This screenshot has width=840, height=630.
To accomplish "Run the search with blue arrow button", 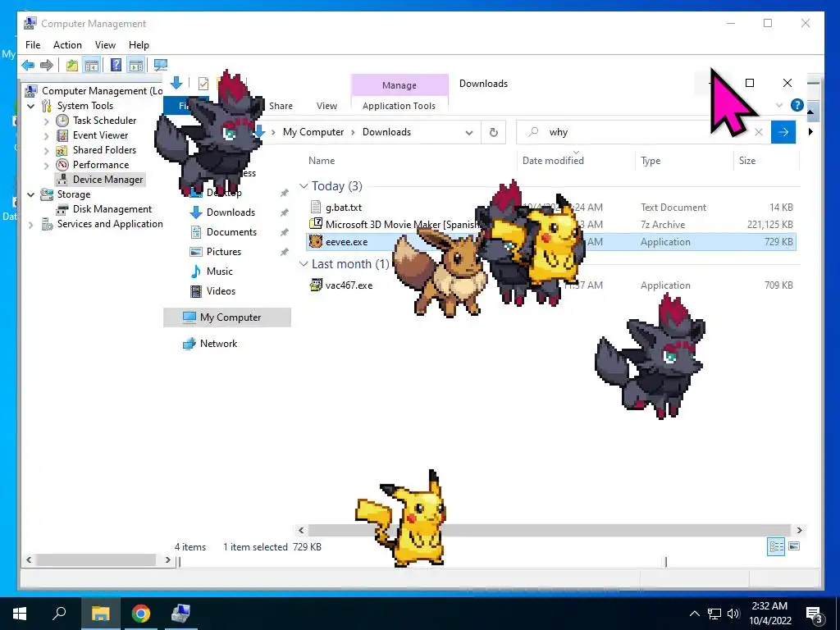I will [783, 132].
